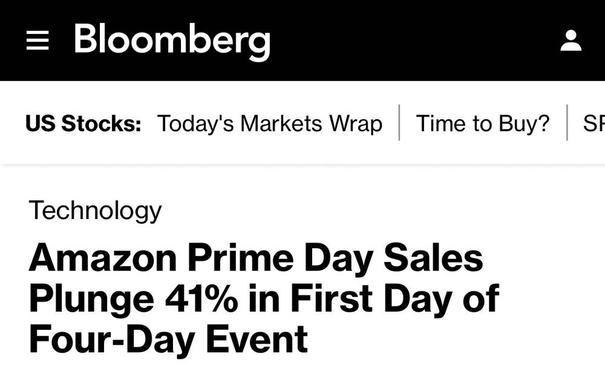Click First Day of in the headline
Screen dimensions: 605x380
pyautogui.click(x=395, y=299)
